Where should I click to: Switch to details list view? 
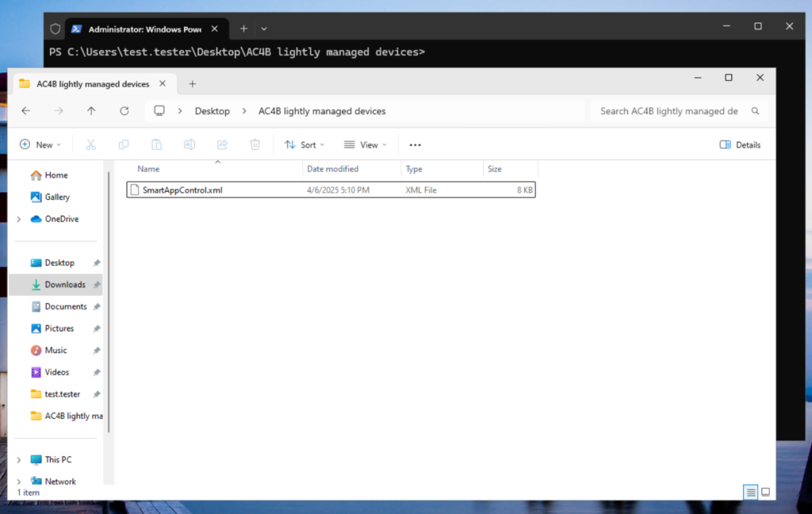tap(750, 492)
